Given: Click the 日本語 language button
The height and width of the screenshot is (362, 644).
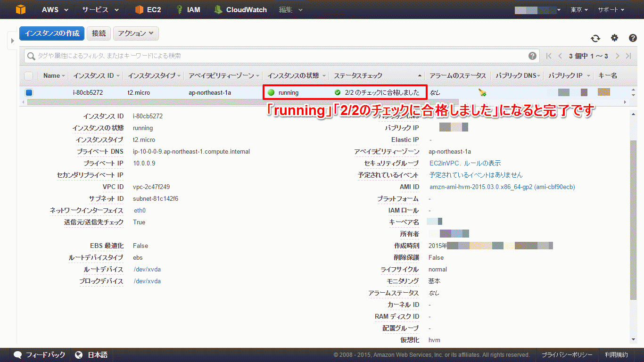Looking at the screenshot, I should pyautogui.click(x=92, y=355).
